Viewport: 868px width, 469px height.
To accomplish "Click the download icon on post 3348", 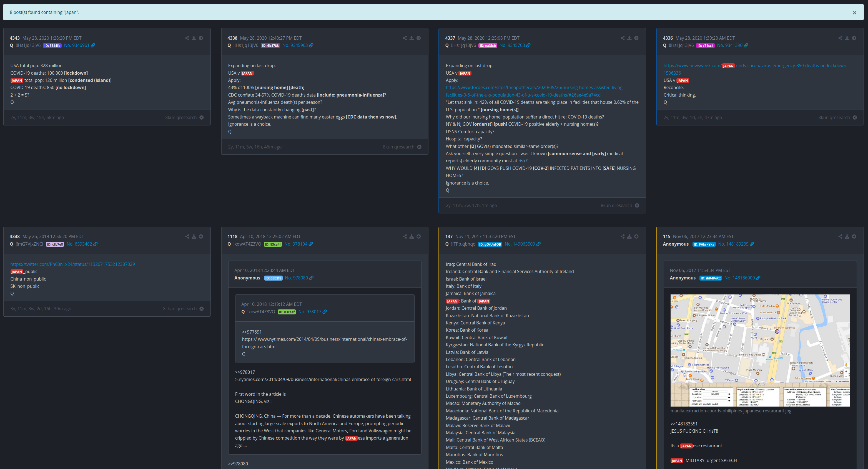I will coord(194,237).
